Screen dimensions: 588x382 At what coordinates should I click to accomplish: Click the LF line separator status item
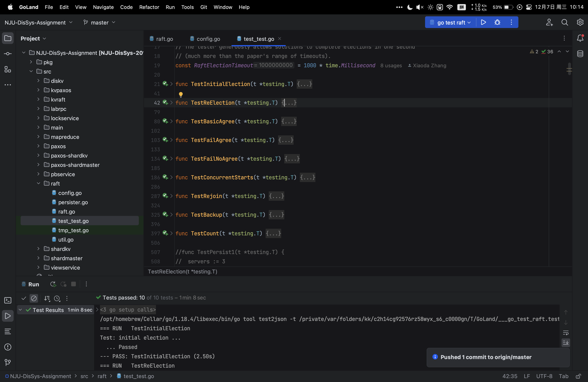[527, 376]
